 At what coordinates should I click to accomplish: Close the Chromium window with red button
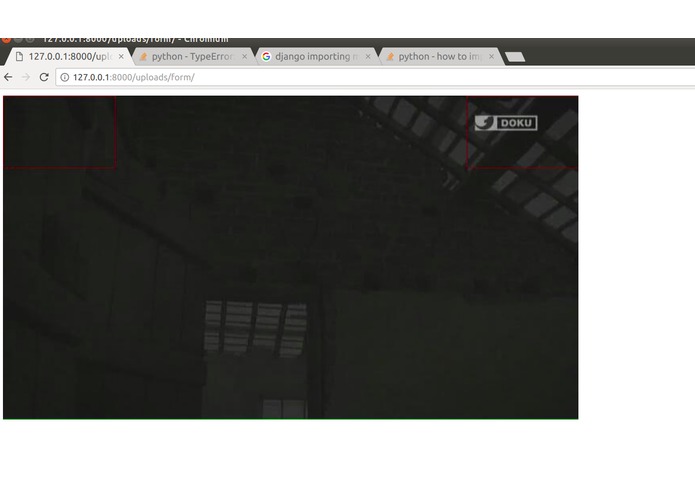[6, 39]
